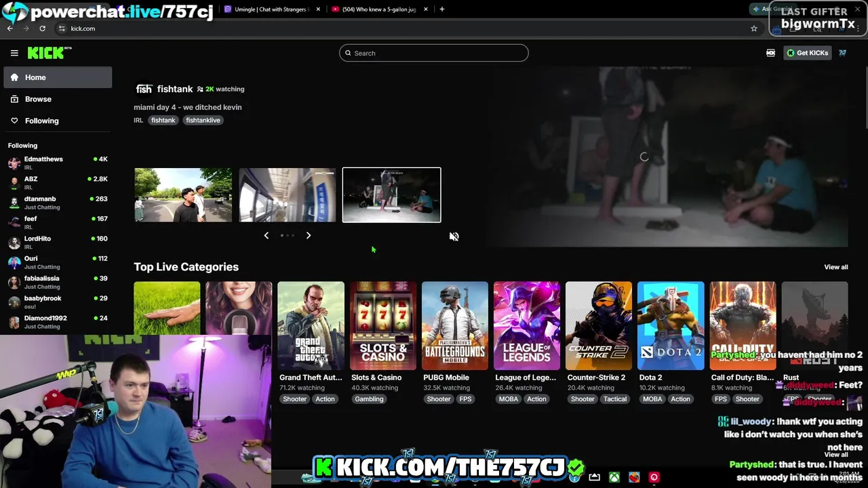The height and width of the screenshot is (488, 868).
Task: Open LordHito followed channel
Action: point(58,242)
